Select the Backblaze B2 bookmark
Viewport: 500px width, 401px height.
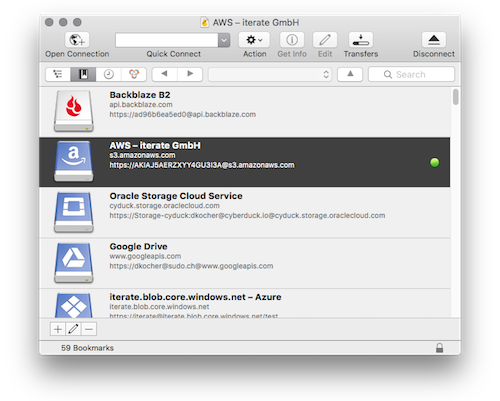[245, 112]
